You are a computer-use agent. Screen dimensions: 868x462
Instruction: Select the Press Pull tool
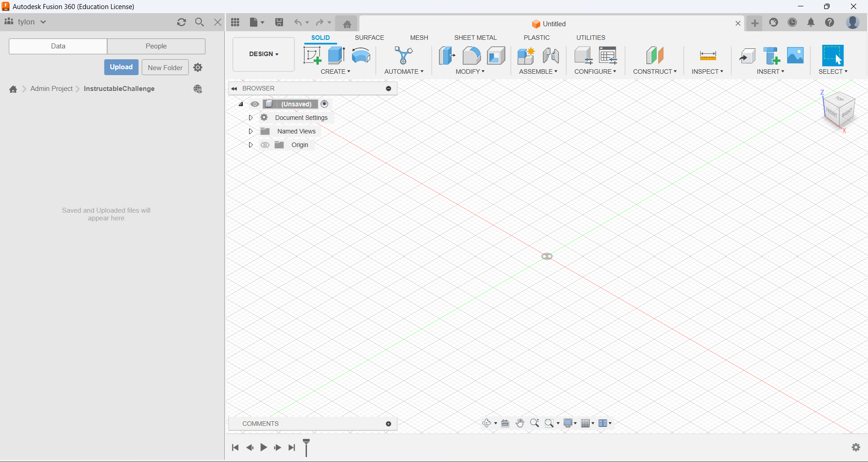point(447,55)
